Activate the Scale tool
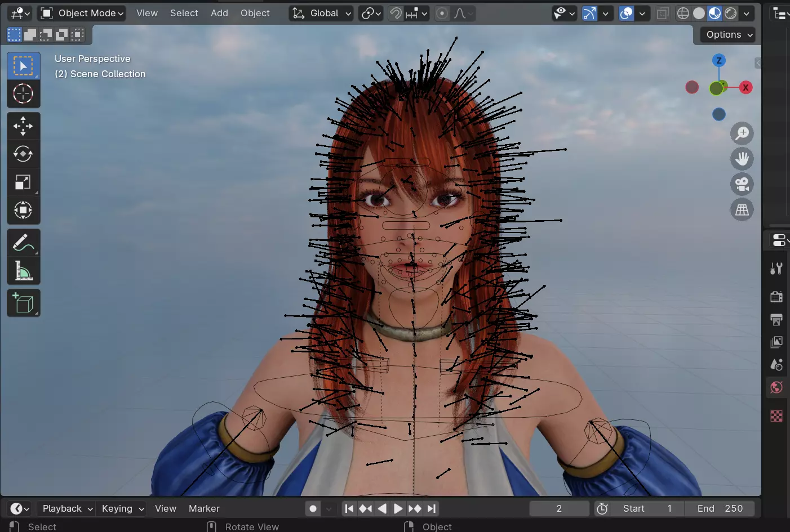The width and height of the screenshot is (790, 532). tap(23, 182)
